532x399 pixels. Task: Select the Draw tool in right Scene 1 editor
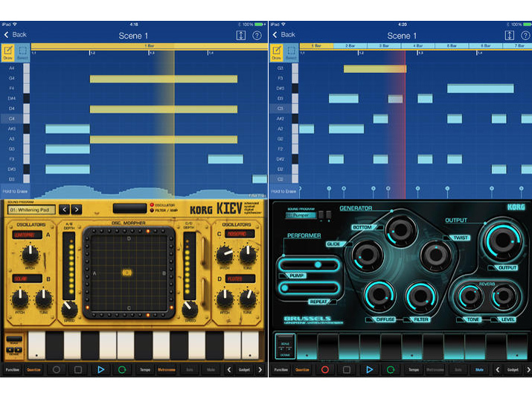(277, 53)
